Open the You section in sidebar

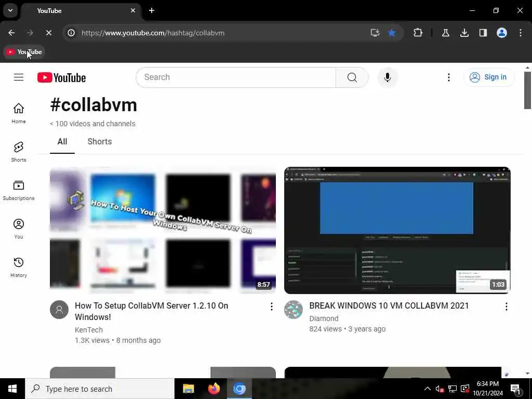[x=19, y=229]
